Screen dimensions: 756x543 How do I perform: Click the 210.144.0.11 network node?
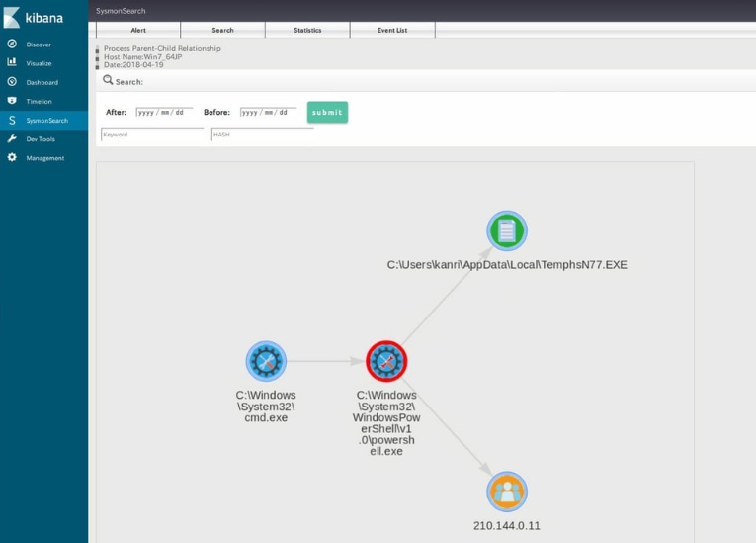(x=507, y=492)
